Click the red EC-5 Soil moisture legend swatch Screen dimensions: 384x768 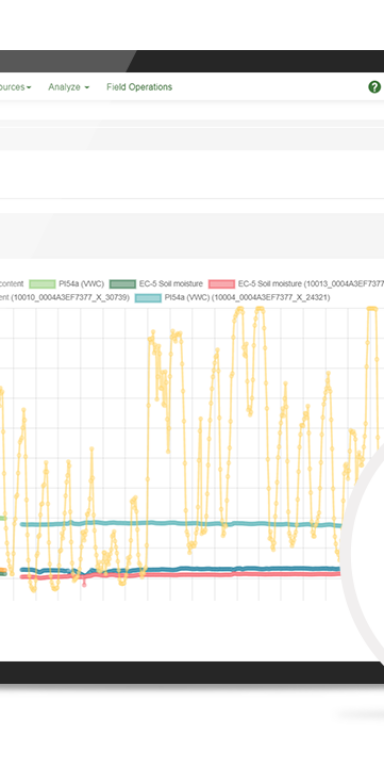coord(221,284)
